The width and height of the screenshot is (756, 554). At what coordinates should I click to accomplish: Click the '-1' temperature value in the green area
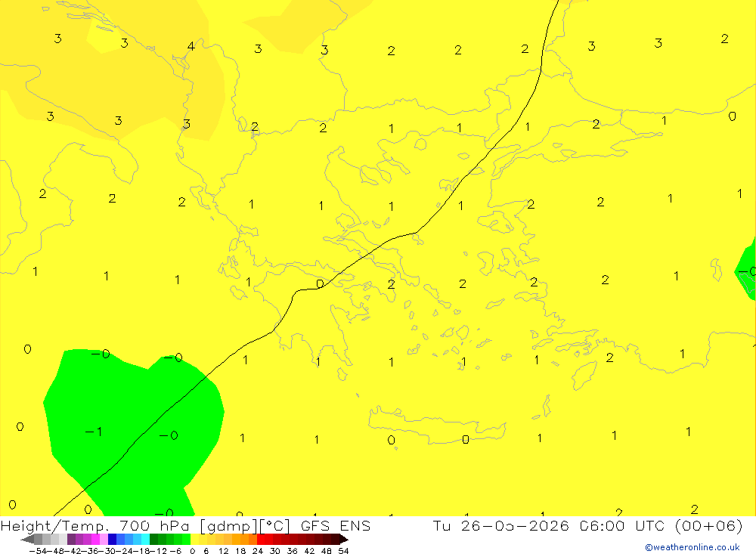[94, 431]
